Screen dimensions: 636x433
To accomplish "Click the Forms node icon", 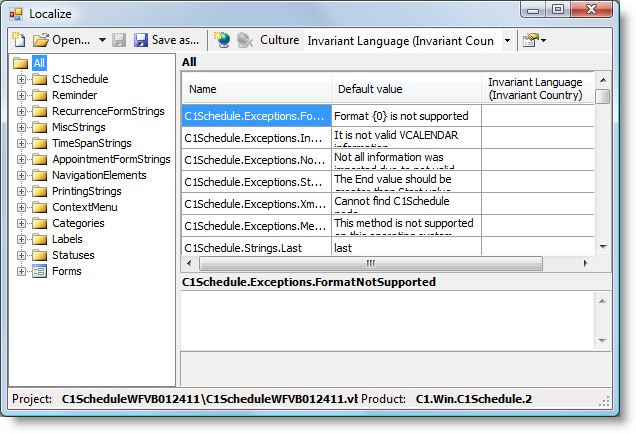I will pyautogui.click(x=40, y=271).
